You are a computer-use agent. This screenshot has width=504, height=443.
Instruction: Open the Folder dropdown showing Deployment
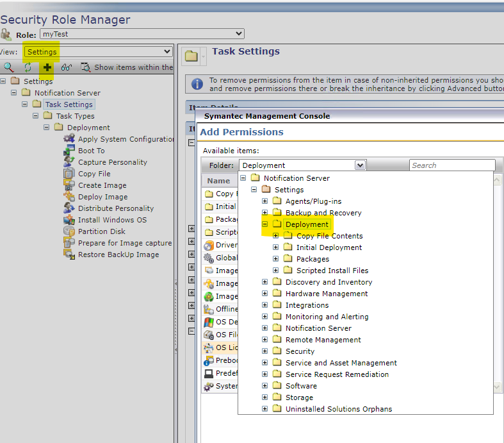303,165
